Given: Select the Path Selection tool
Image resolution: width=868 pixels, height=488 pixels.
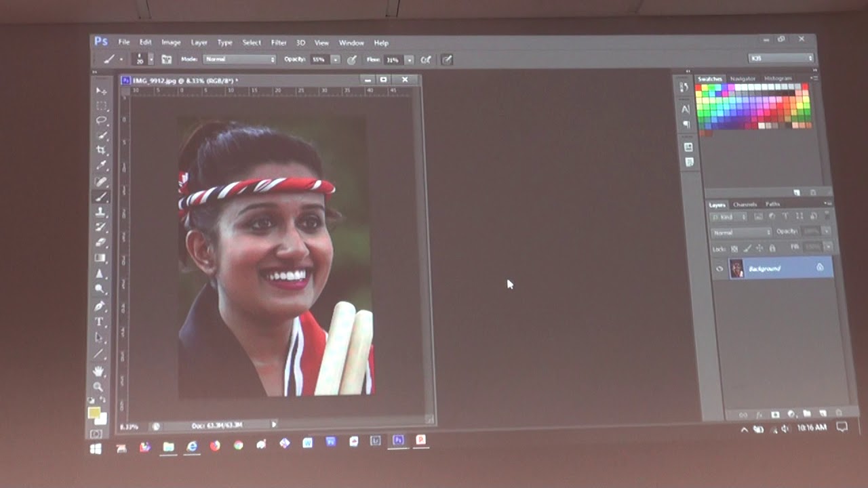Looking at the screenshot, I should point(100,338).
